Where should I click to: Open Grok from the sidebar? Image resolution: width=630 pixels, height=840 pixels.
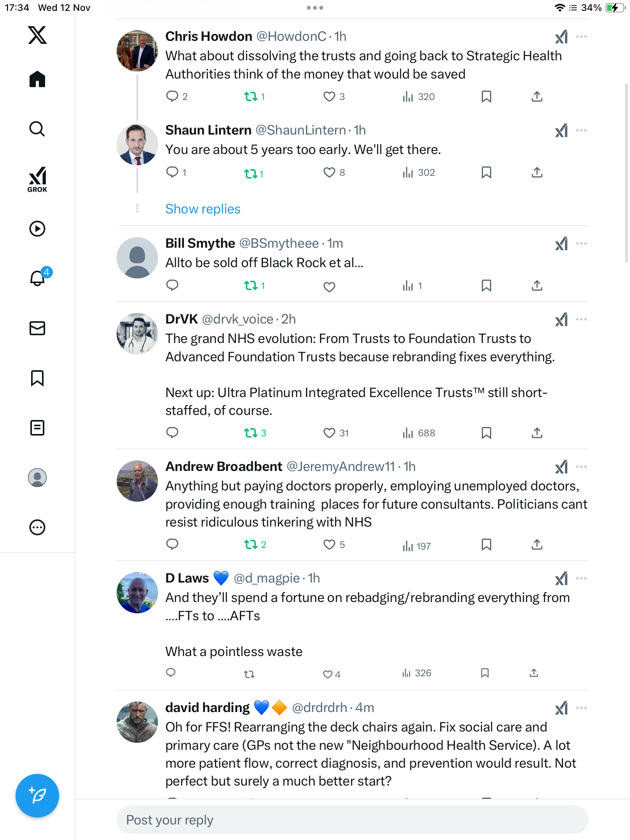(x=37, y=179)
